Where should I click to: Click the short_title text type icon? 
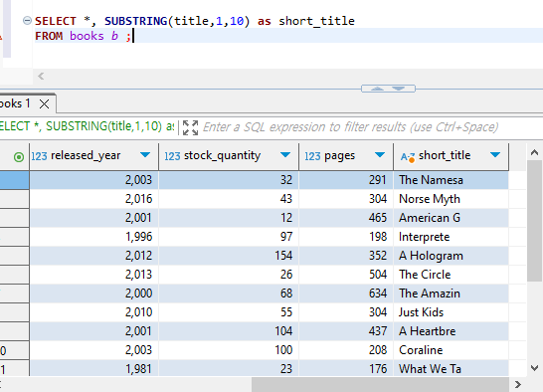(408, 157)
